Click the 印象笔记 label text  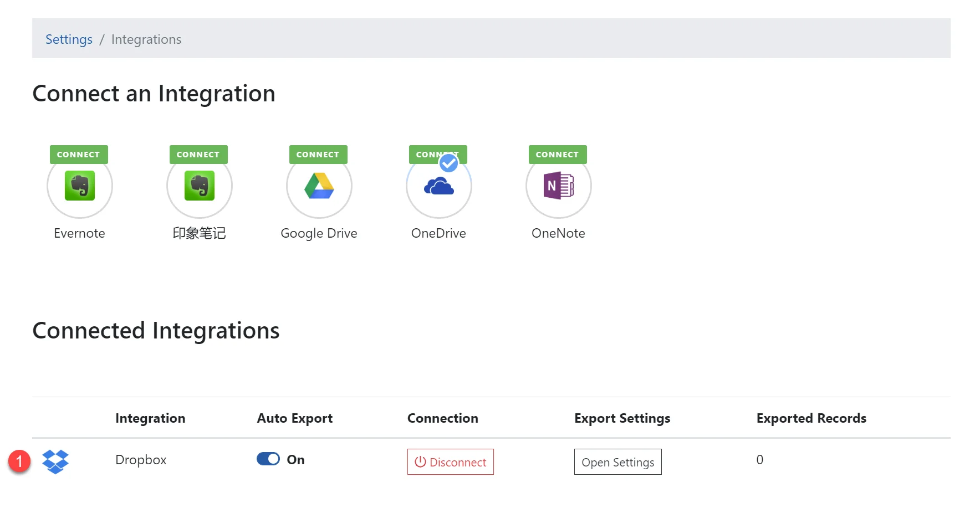[199, 233]
